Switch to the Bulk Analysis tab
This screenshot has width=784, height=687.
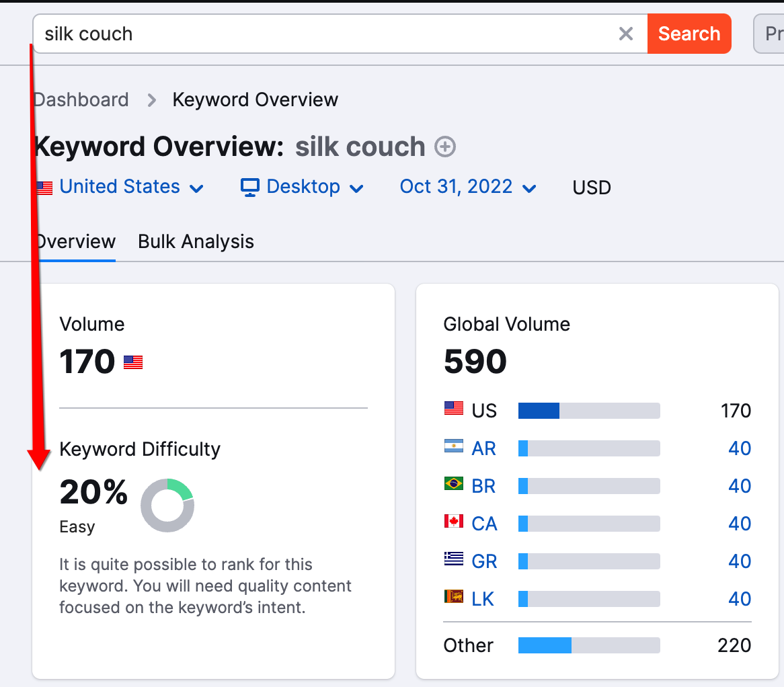[196, 242]
